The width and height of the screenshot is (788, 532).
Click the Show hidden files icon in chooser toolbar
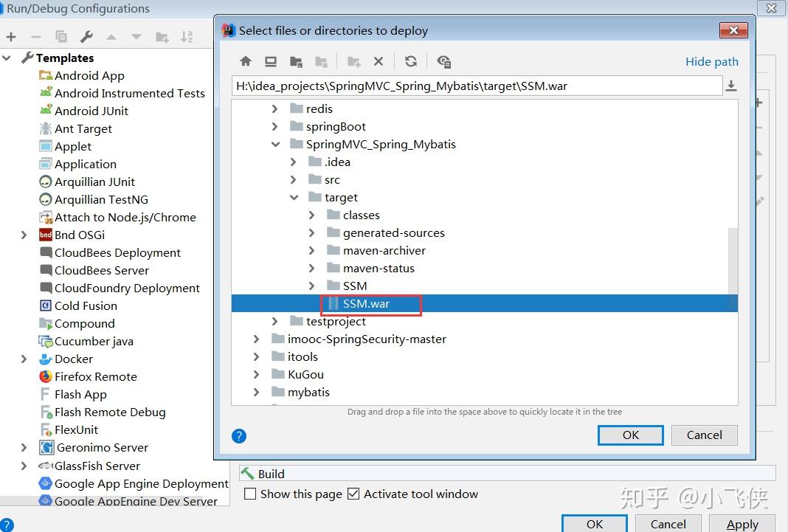[443, 61]
